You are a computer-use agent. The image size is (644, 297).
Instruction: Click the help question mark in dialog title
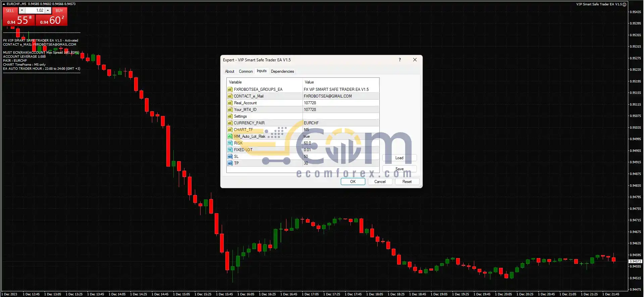[x=399, y=60]
